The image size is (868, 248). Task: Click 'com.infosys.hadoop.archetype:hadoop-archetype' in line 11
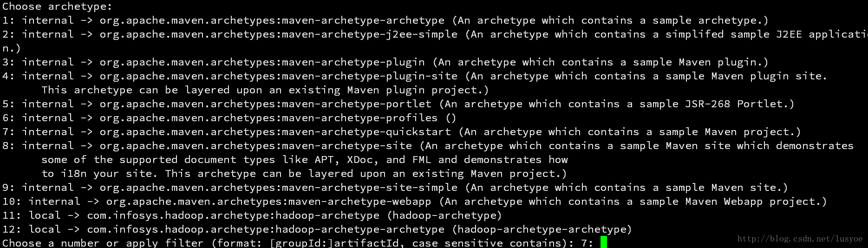click(x=233, y=215)
